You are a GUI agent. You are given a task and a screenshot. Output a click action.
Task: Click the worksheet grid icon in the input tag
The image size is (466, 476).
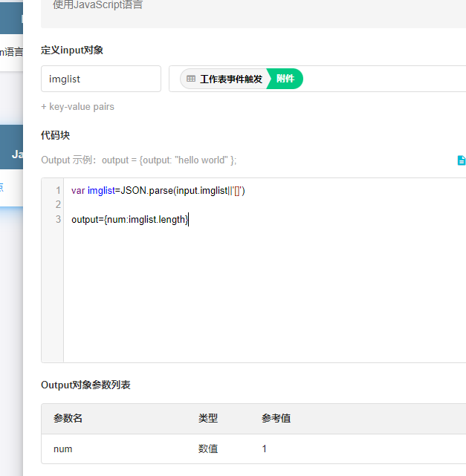tap(191, 79)
